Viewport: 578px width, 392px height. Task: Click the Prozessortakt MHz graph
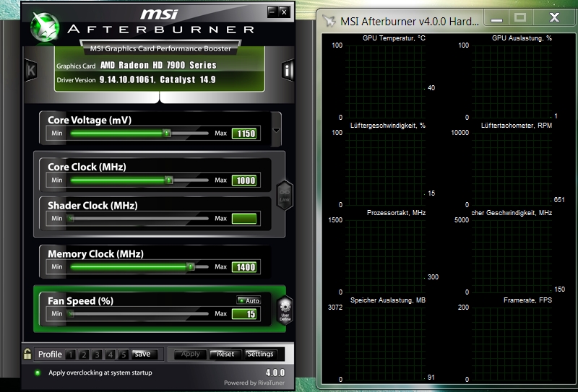[384, 256]
